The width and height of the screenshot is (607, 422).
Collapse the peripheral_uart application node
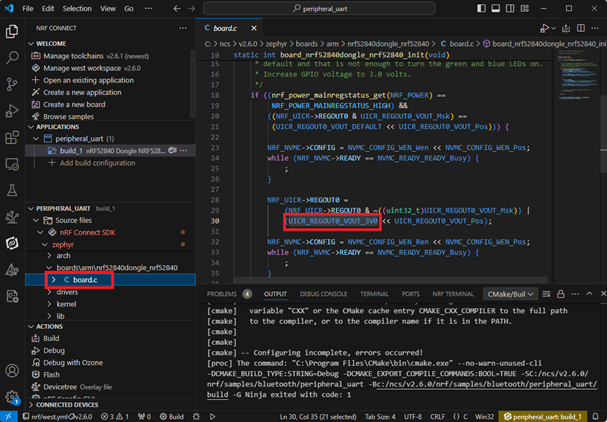(x=35, y=138)
